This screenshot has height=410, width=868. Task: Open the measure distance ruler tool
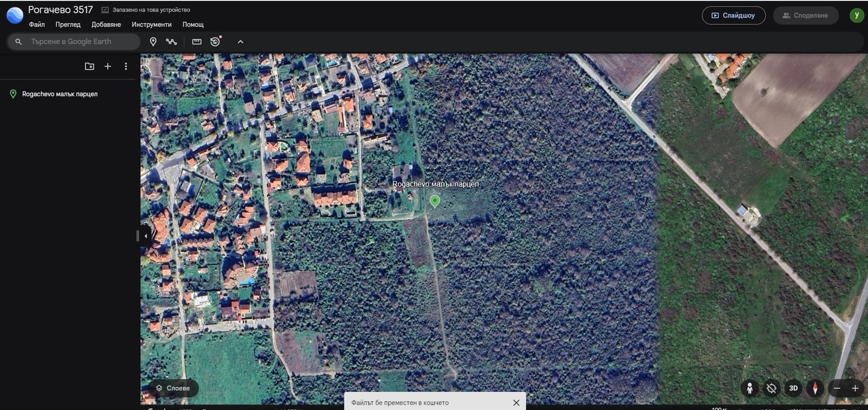click(197, 42)
